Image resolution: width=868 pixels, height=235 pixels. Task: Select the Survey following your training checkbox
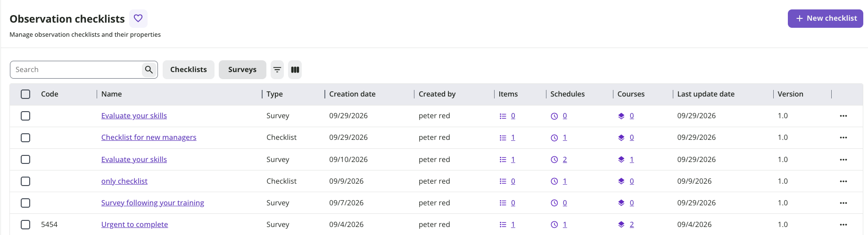tap(25, 203)
